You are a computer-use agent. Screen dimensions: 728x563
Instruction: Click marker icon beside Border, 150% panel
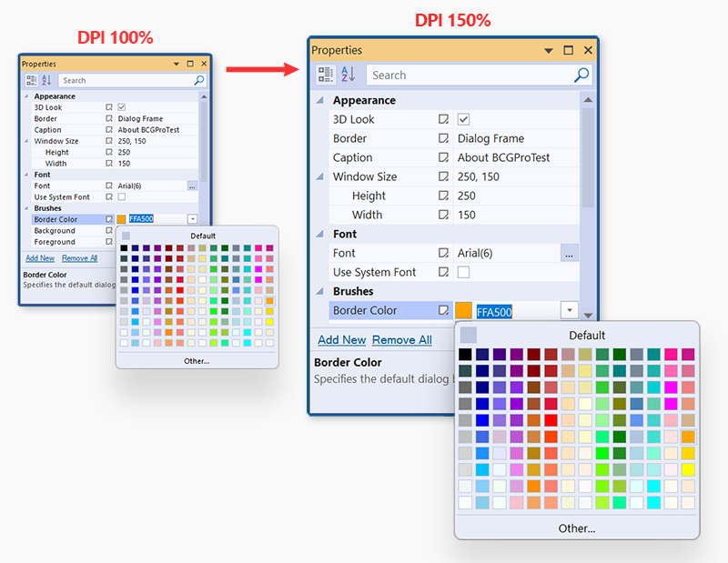pyautogui.click(x=443, y=138)
